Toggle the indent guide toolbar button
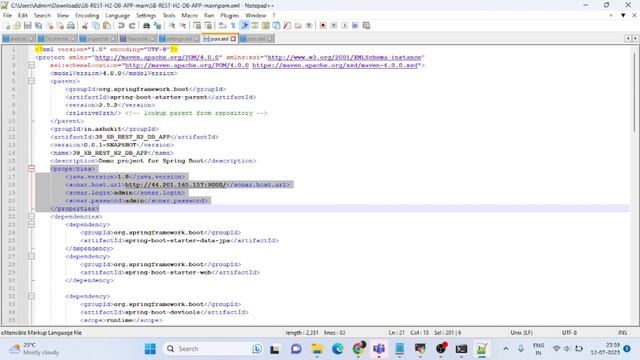 tap(244, 26)
